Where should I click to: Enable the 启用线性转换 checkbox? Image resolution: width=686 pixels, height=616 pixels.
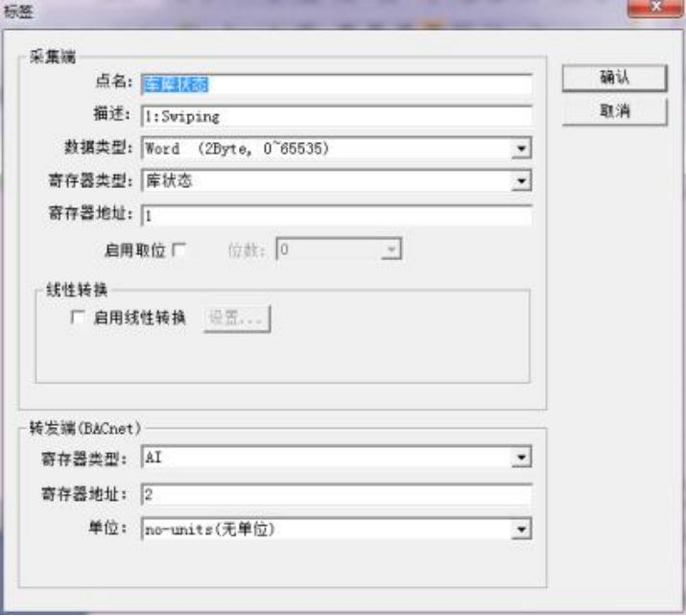[78, 317]
